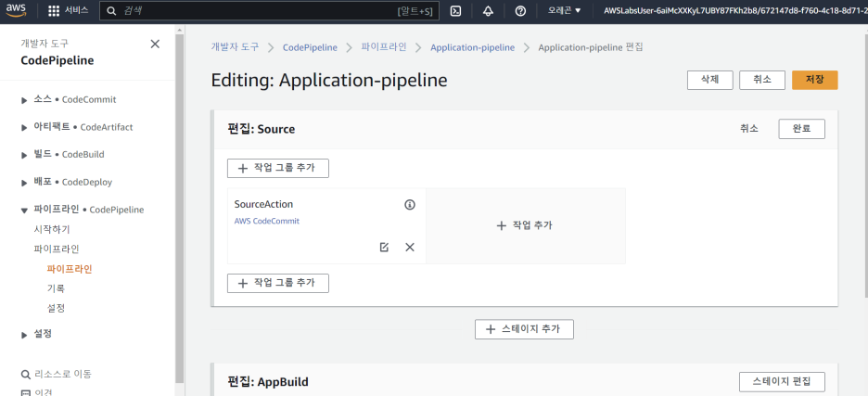Go to 개발자 도구 breadcrumb
Viewport: 868px width, 396px height.
(x=235, y=47)
